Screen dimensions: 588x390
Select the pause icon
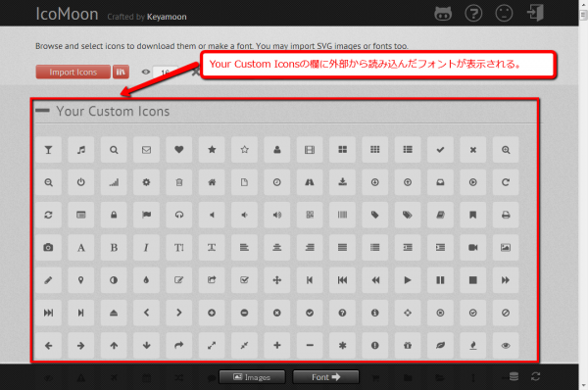coord(440,280)
